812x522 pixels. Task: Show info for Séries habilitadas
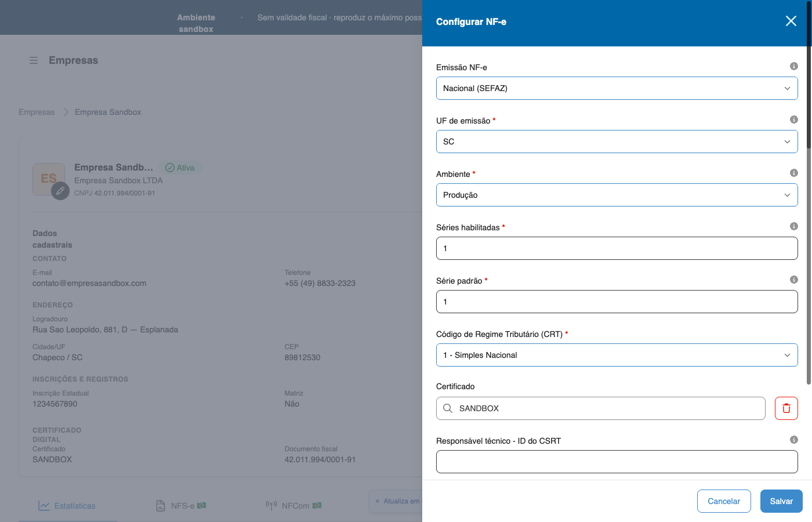794,226
